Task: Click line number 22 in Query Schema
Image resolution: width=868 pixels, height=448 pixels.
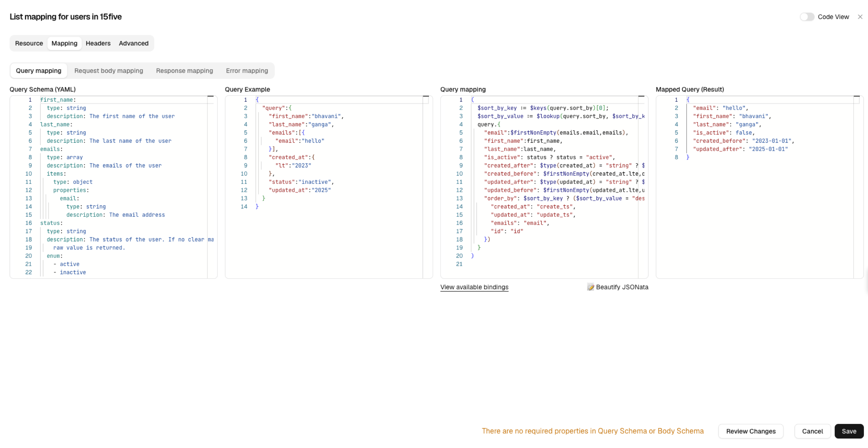Action: (x=28, y=272)
